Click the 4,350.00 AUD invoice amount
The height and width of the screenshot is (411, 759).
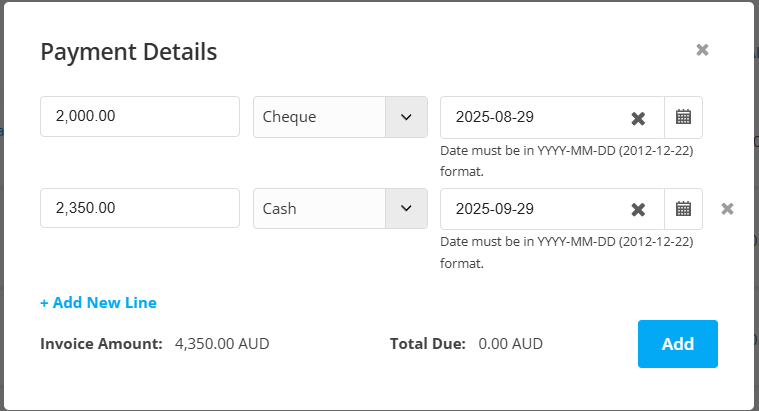tap(222, 344)
